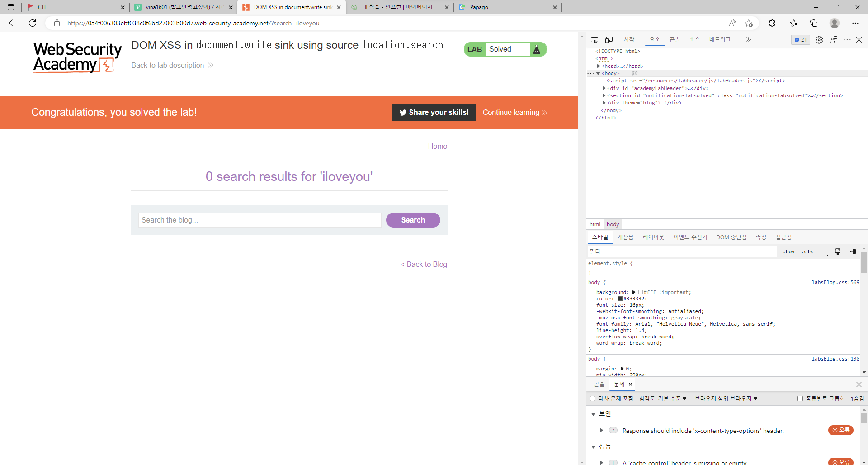Screen dimensions: 868x465
Task: Go to Back to lab description
Action: point(172,66)
